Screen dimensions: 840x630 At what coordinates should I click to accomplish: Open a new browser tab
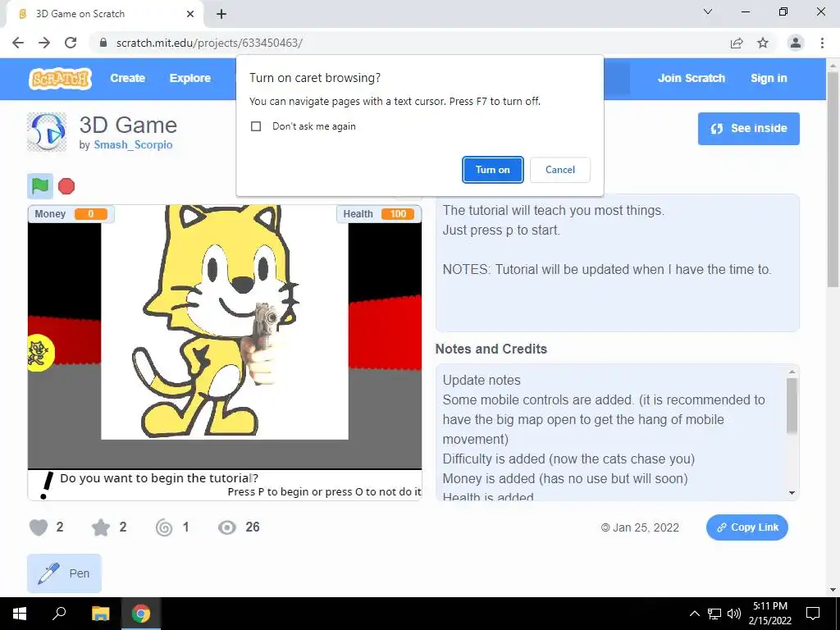pyautogui.click(x=221, y=14)
